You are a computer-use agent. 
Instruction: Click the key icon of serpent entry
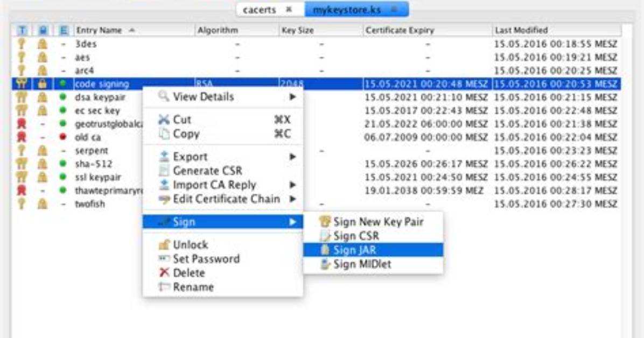click(22, 150)
